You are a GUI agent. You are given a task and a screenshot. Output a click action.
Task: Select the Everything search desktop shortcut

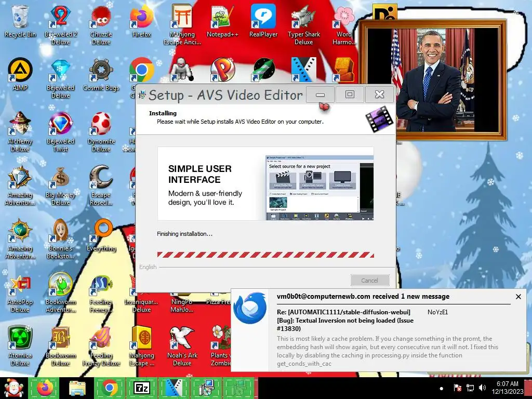(x=101, y=235)
